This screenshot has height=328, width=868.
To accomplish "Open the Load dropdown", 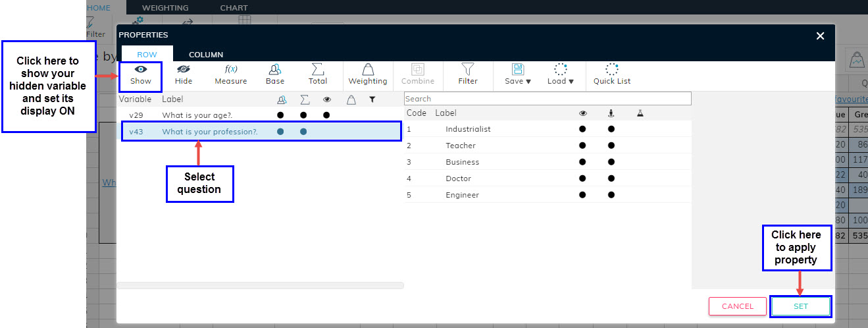I will point(561,74).
